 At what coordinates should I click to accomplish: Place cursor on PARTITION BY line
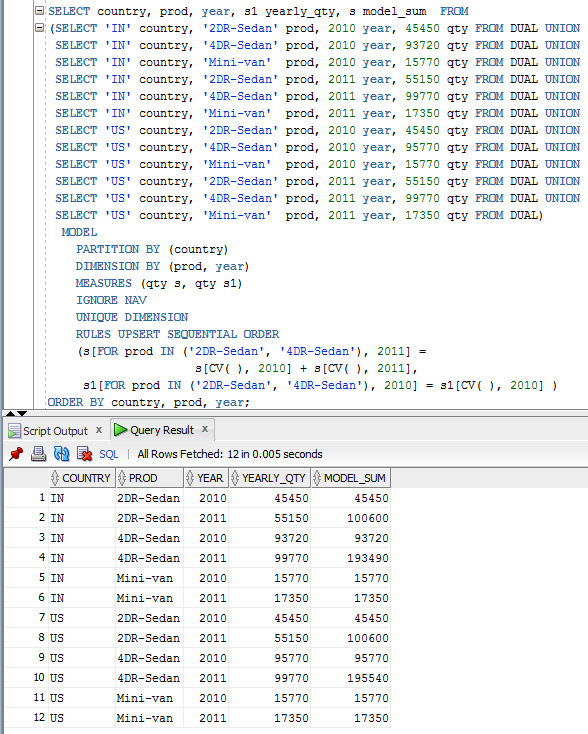pyautogui.click(x=152, y=249)
